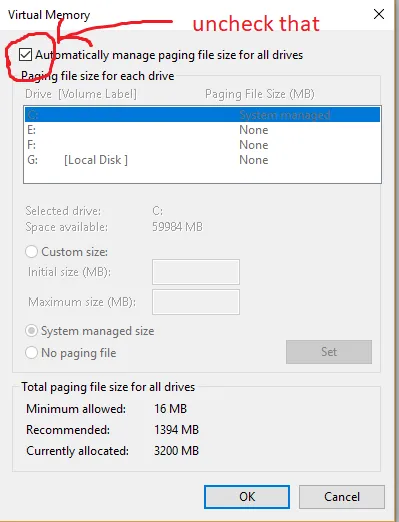The height and width of the screenshot is (522, 399).
Task: Select the C: system managed drive row
Action: tap(202, 115)
